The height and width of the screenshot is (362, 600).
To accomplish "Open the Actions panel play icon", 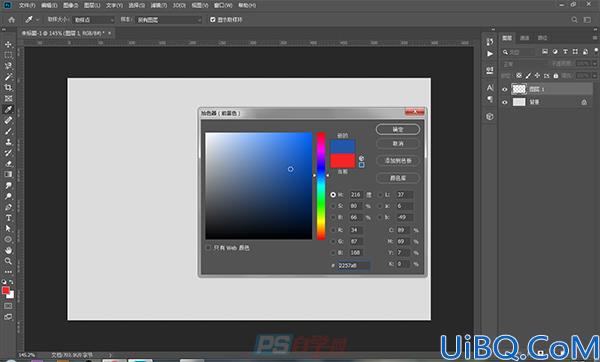I will click(490, 54).
